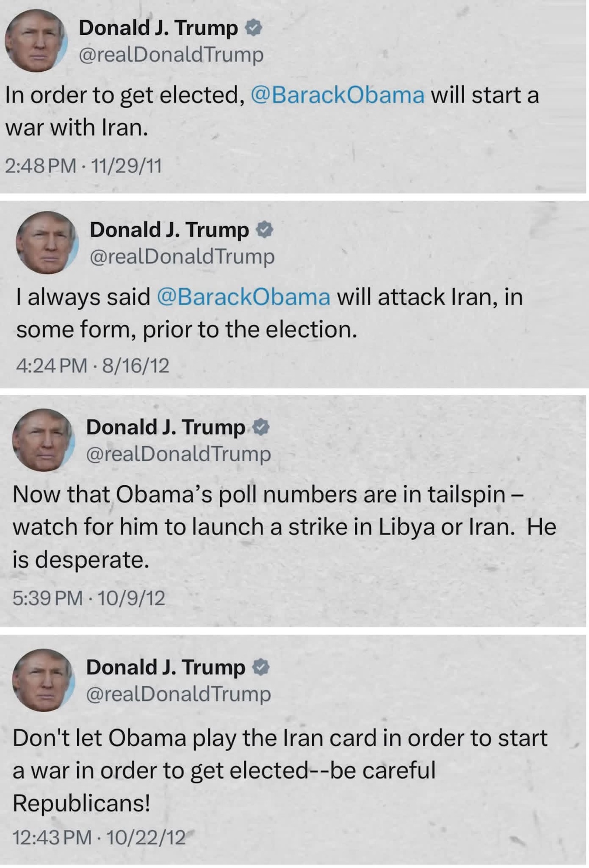This screenshot has height=868, width=589.
Task: Tap the profile photo on the 10/9/12 tweet
Action: [x=43, y=440]
